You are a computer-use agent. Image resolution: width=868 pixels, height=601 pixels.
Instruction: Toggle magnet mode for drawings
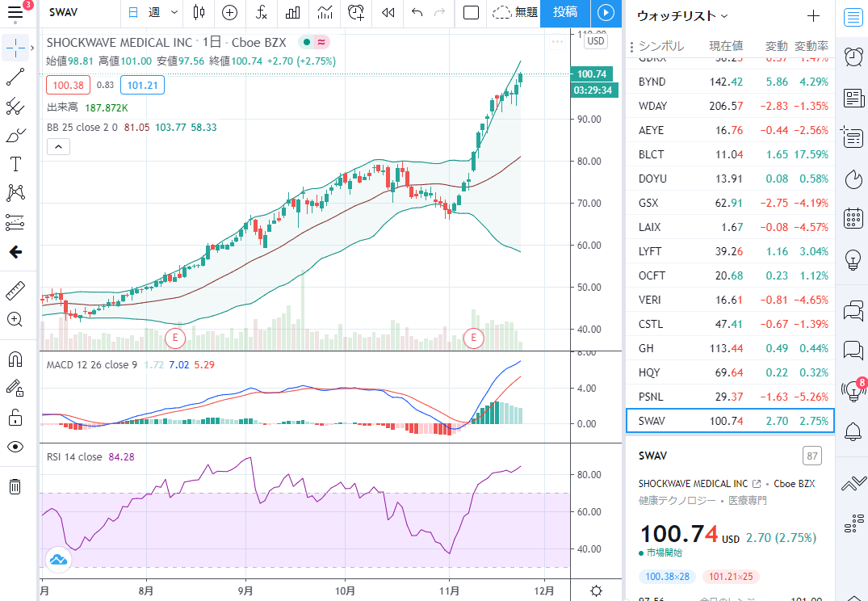click(15, 359)
